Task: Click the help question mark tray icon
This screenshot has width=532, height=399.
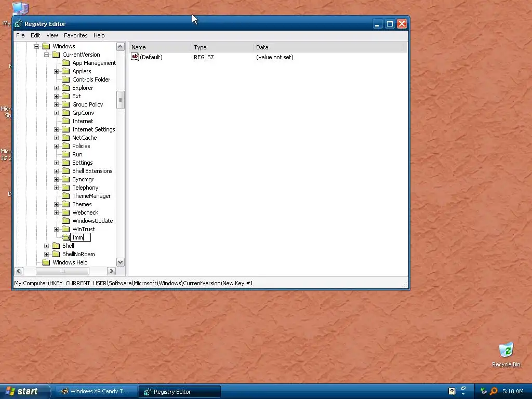Action: [451, 391]
